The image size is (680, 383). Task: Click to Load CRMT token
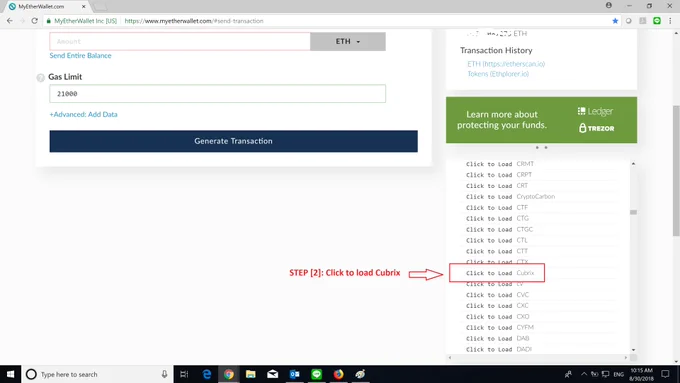pos(500,164)
